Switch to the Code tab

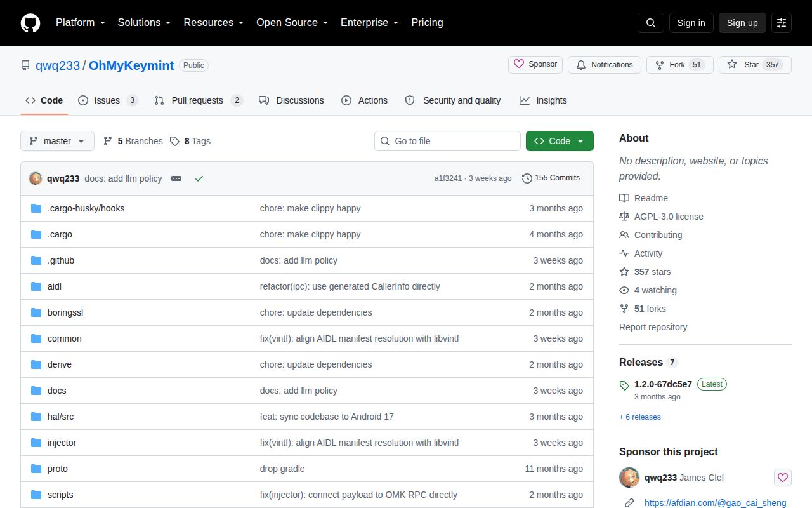(44, 100)
